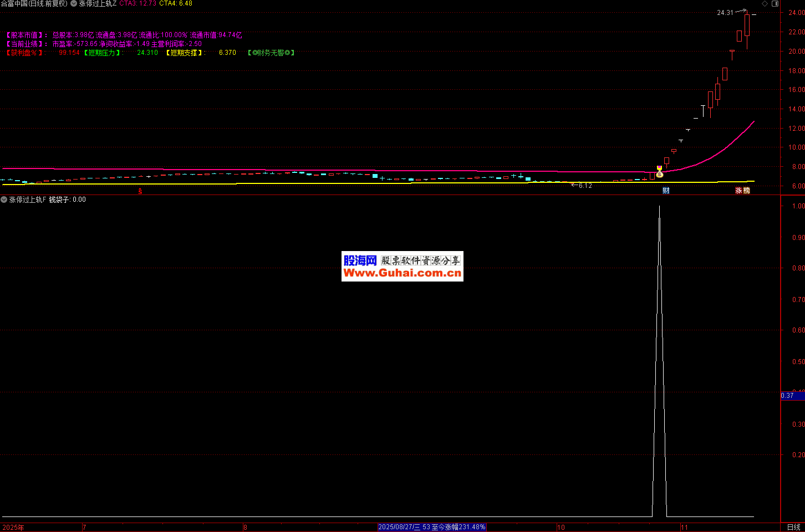Click the 24.31 high price label

725,12
